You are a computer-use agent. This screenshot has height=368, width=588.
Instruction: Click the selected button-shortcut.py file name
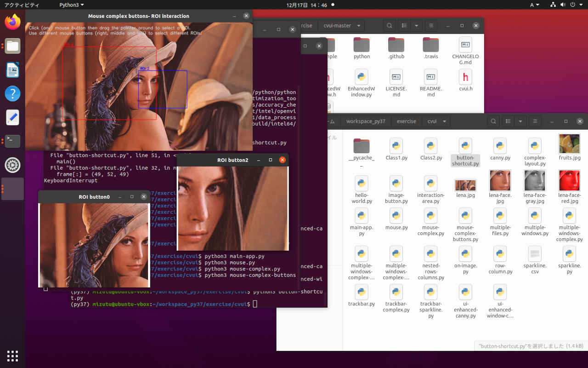click(465, 161)
